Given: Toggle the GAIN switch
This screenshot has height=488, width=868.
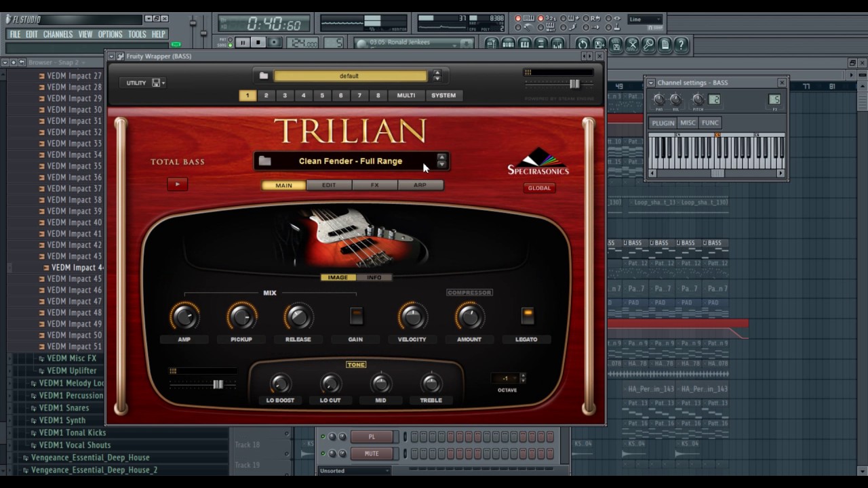Looking at the screenshot, I should (356, 315).
